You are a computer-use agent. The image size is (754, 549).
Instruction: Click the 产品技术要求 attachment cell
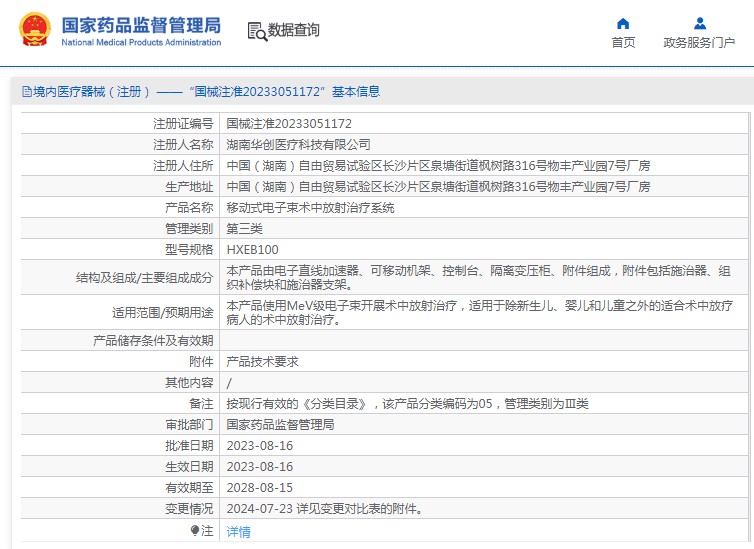coord(262,361)
